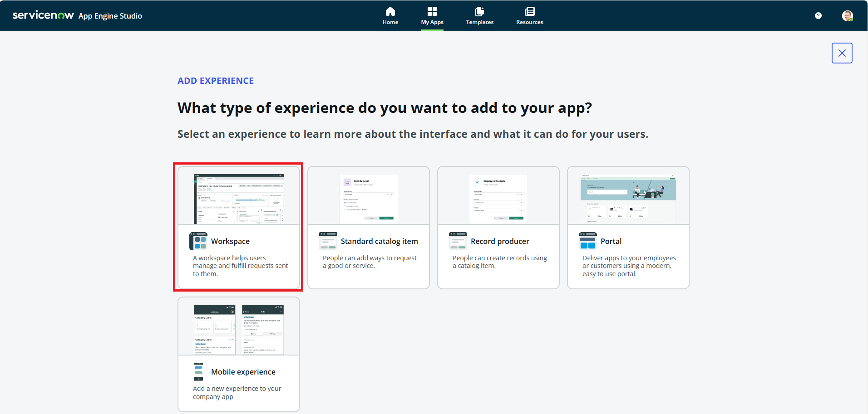Click the Mobile experience icon
The image size is (868, 414).
coord(198,372)
